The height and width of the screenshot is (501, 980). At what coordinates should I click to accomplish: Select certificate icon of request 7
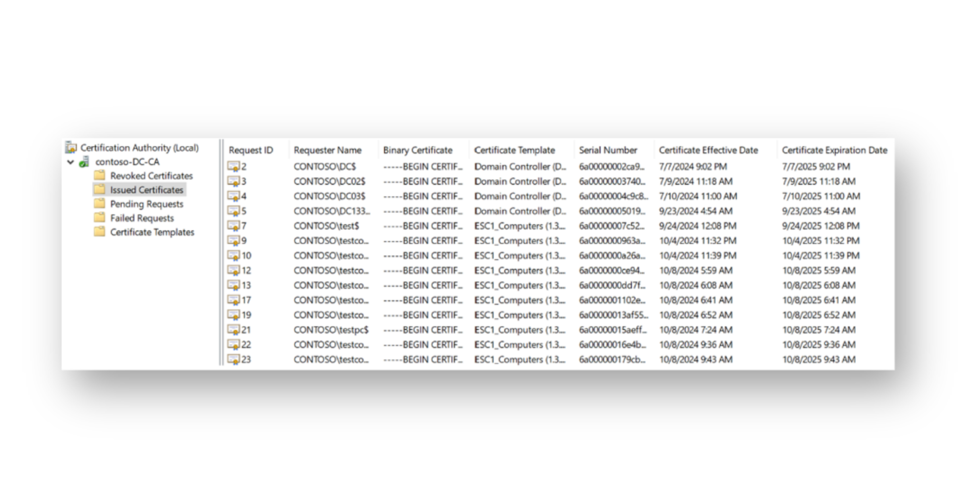pos(233,226)
